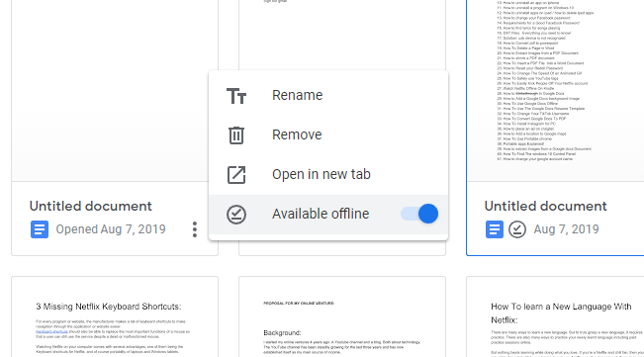Click Docs file icon on the Aug 7, 2019 offline card
Viewport: 644px width, 357px height.
(x=494, y=229)
